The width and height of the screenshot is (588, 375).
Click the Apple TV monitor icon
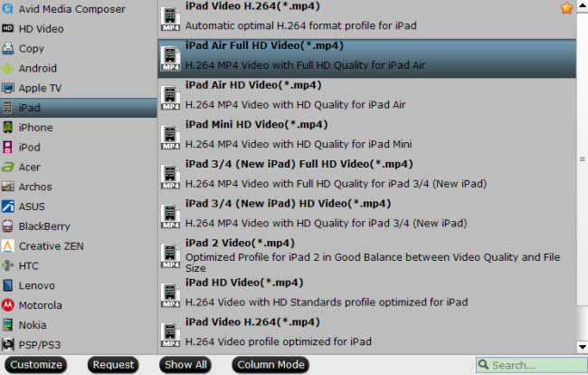pos(7,88)
